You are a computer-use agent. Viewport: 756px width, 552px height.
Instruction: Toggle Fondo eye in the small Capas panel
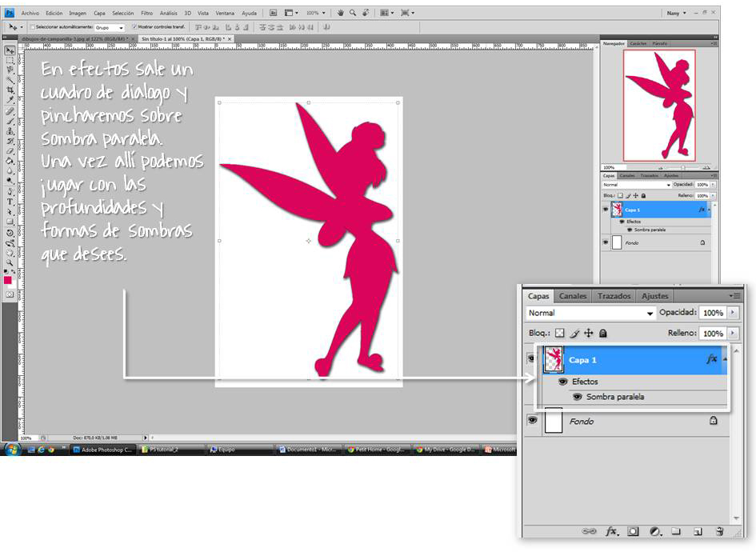pyautogui.click(x=606, y=242)
